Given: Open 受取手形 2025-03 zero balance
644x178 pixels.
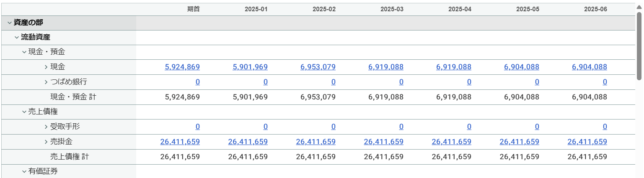Looking at the screenshot, I should 401,127.
